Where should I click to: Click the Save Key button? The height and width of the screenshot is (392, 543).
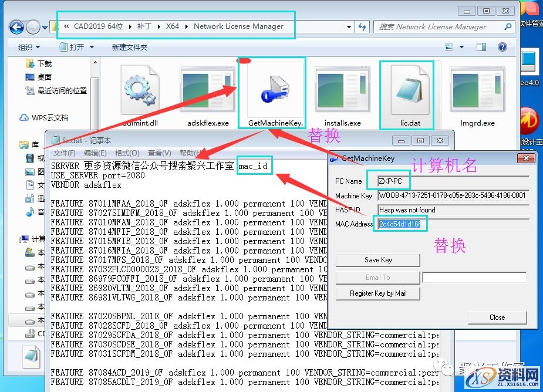[x=377, y=261]
